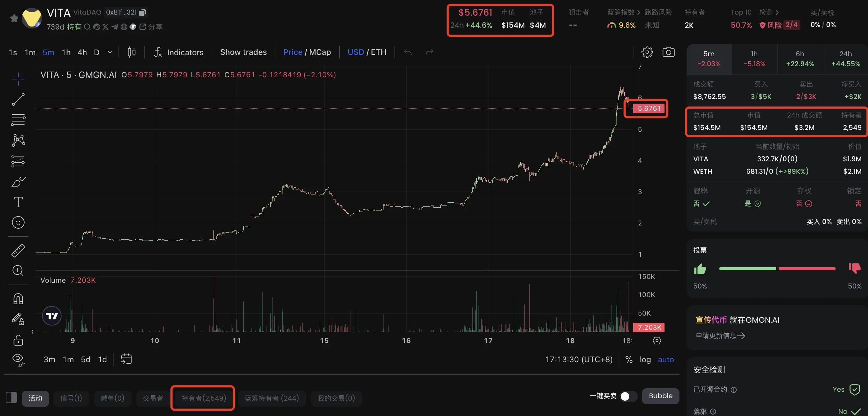Toggle the 一键买卖 switch
This screenshot has height=416, width=868.
point(628,396)
